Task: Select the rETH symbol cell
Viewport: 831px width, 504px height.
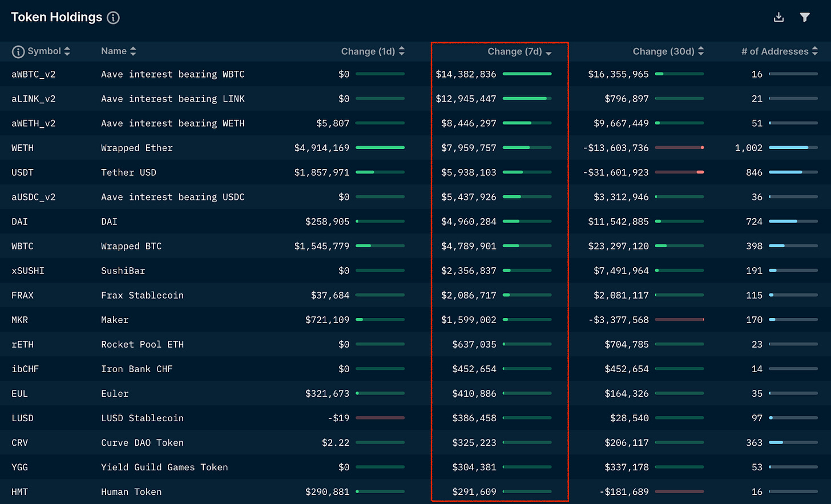Action: (x=22, y=344)
